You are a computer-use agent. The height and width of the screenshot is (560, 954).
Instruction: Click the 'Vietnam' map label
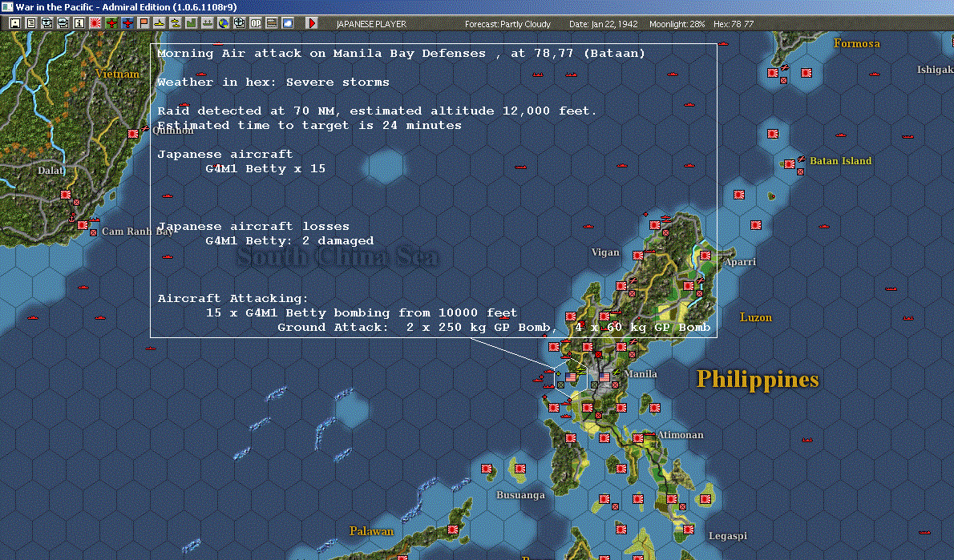click(117, 75)
